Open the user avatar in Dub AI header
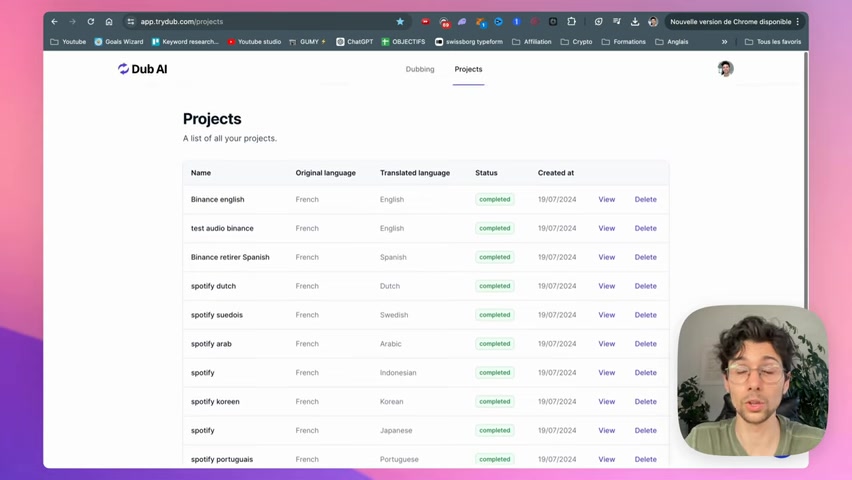 click(x=725, y=68)
